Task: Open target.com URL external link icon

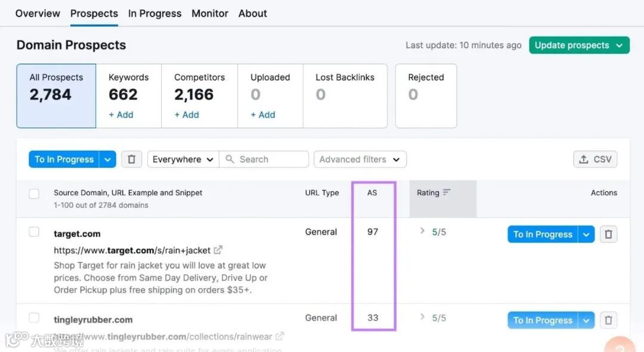Action: (x=218, y=250)
